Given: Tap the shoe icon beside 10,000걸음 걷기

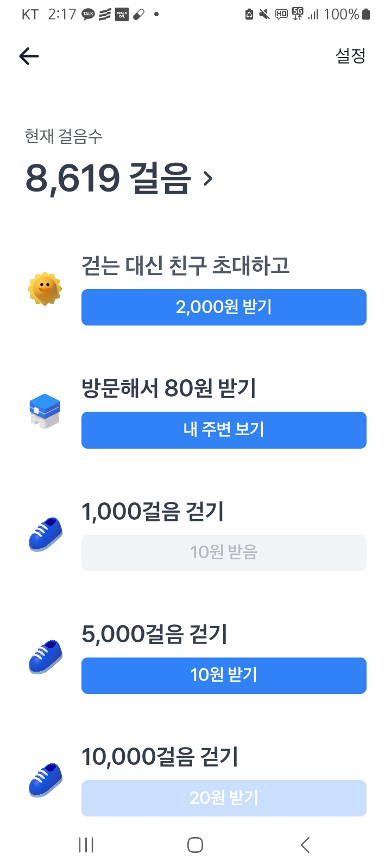Looking at the screenshot, I should pos(45,780).
